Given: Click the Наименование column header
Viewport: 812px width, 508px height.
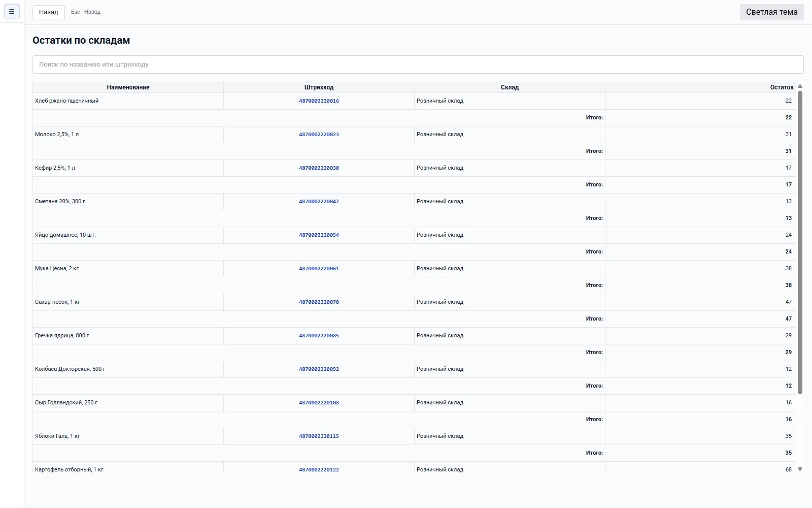Looking at the screenshot, I should click(x=128, y=87).
